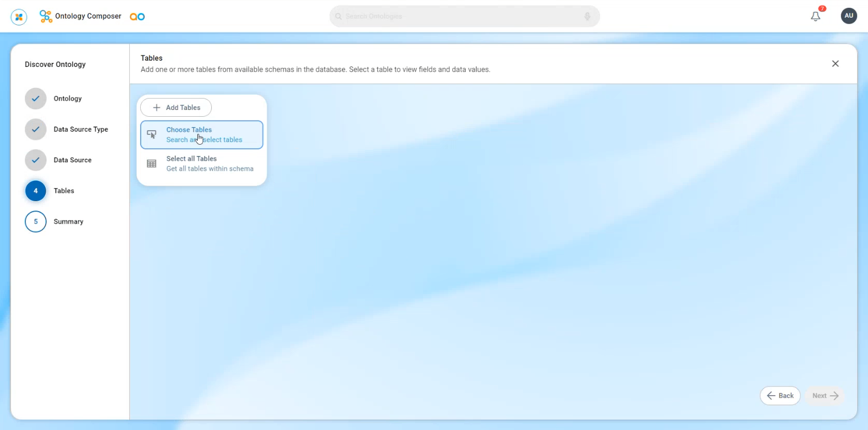Click the Next arrow button

point(825,396)
